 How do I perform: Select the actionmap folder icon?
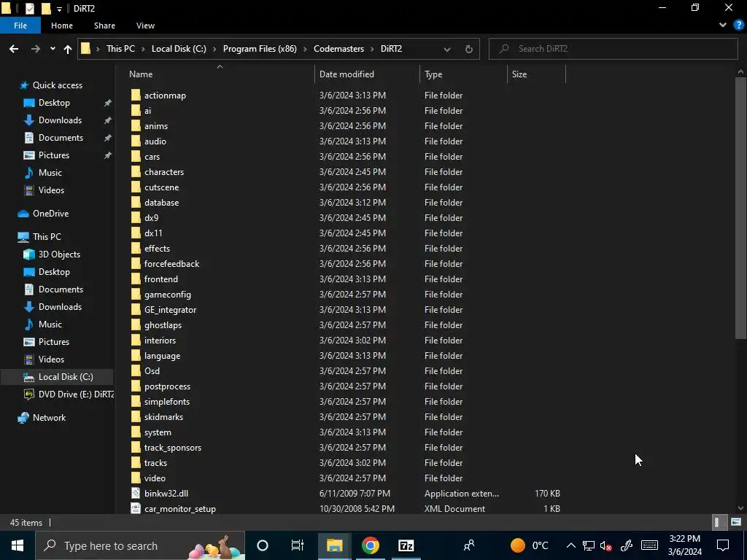click(x=136, y=96)
